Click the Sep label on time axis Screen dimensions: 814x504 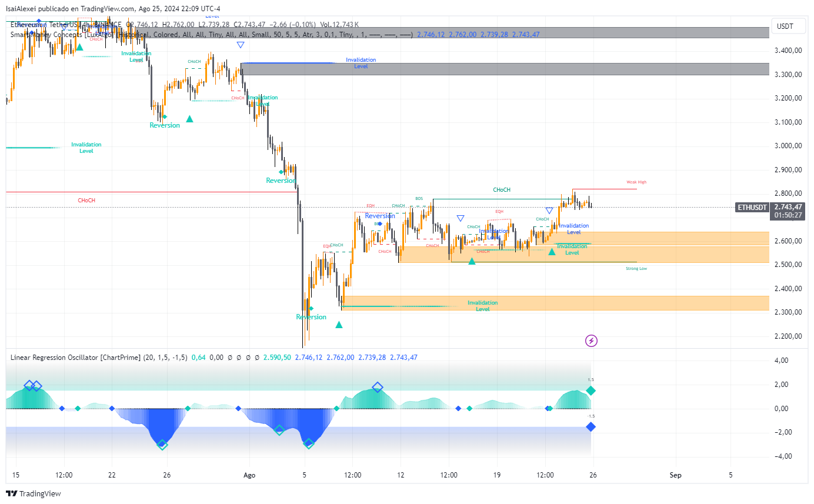coord(675,475)
